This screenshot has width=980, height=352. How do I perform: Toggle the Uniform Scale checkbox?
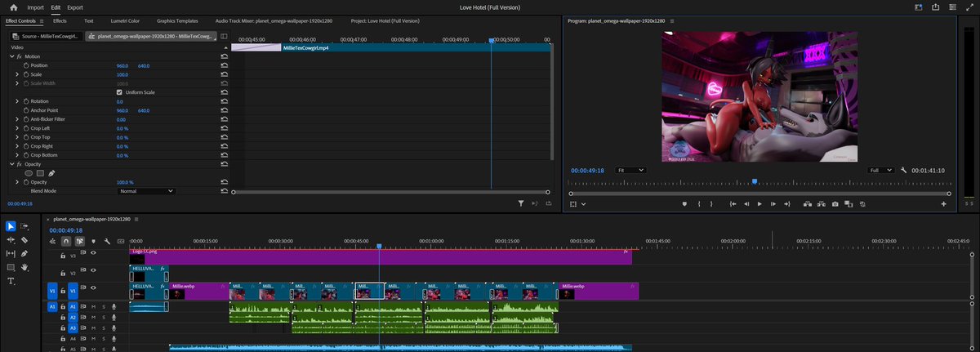click(x=119, y=92)
